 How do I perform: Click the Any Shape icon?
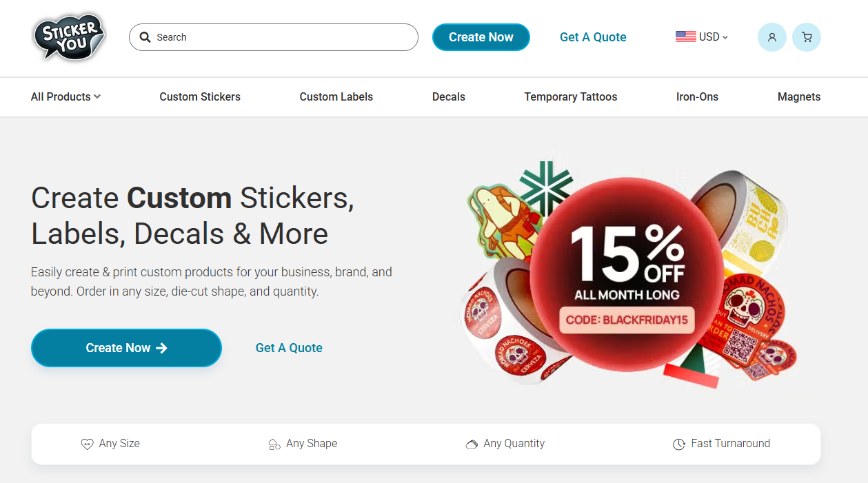point(274,444)
